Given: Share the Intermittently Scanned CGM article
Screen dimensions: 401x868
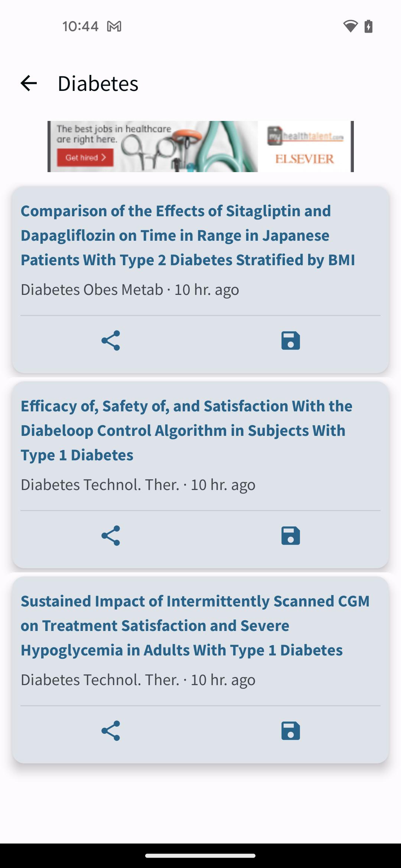Looking at the screenshot, I should [x=111, y=731].
